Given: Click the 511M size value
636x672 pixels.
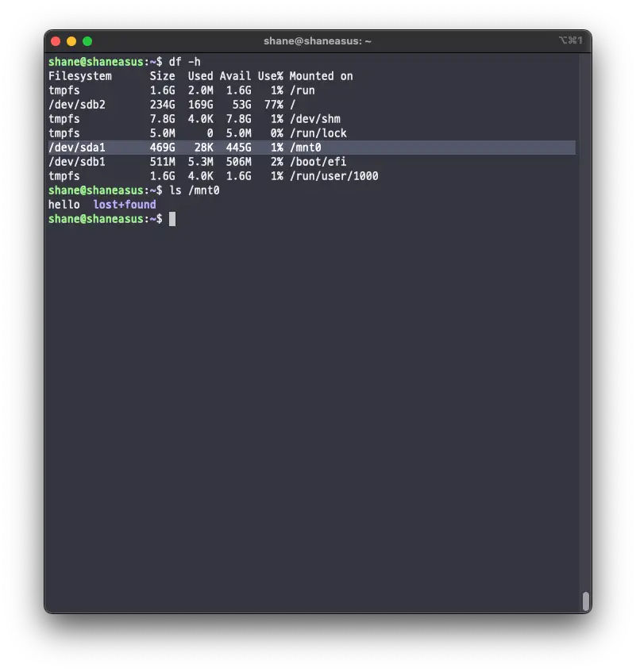Looking at the screenshot, I should click(x=162, y=162).
